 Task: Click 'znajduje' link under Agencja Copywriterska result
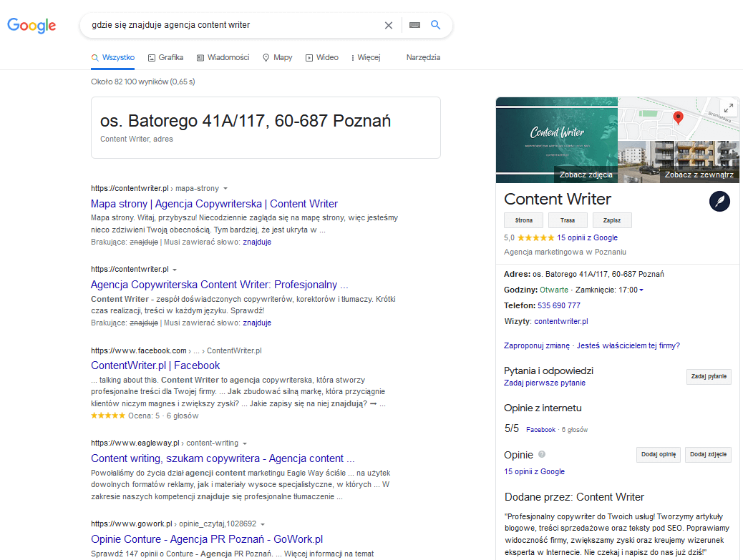point(257,323)
